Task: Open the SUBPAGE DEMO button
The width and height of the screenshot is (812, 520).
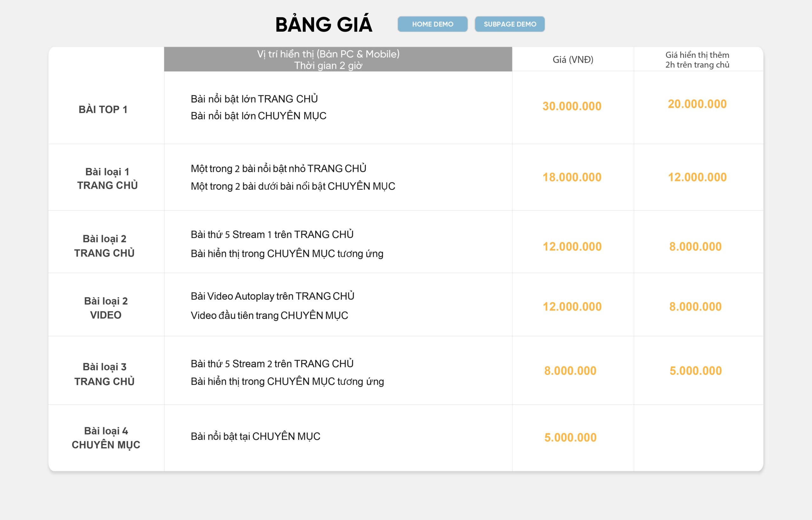Action: pos(510,24)
